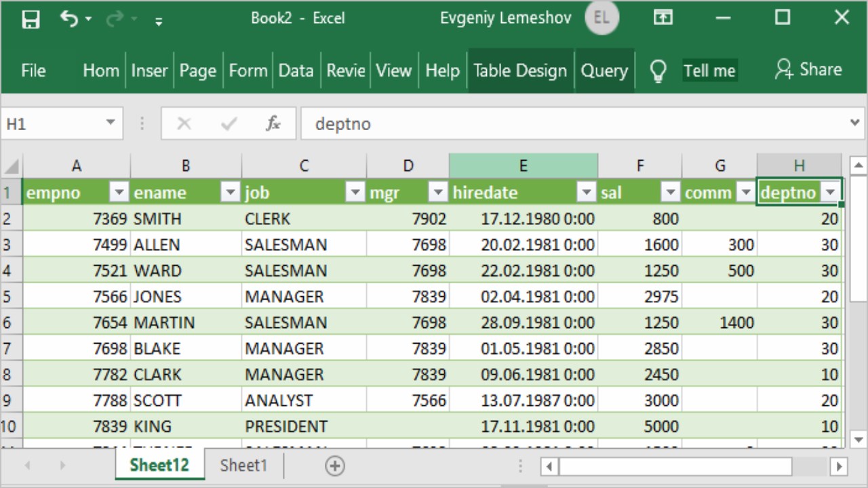868x488 pixels.
Task: Open the hiredate filter dropdown
Action: (587, 192)
